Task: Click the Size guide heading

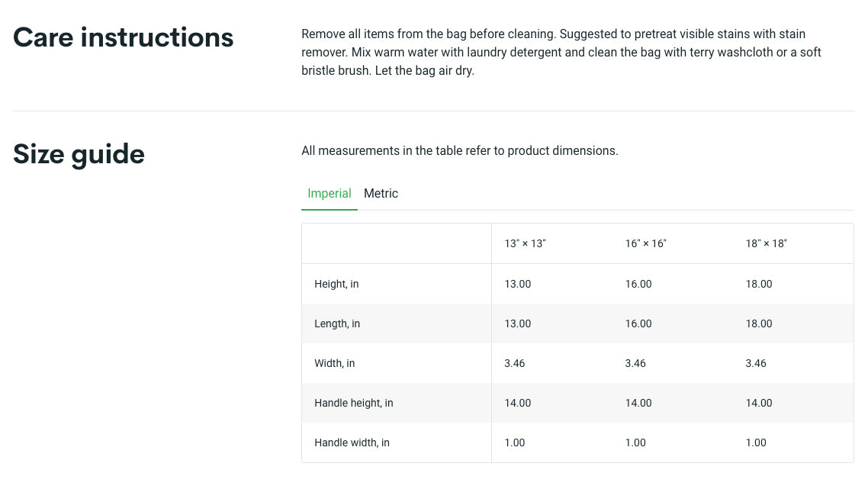Action: [79, 154]
